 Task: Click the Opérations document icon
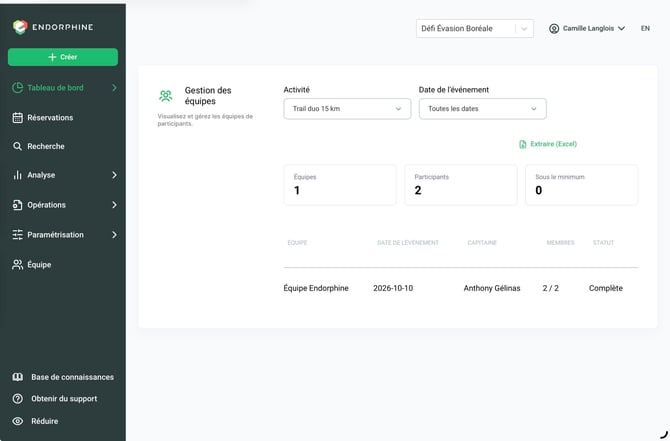tap(17, 205)
